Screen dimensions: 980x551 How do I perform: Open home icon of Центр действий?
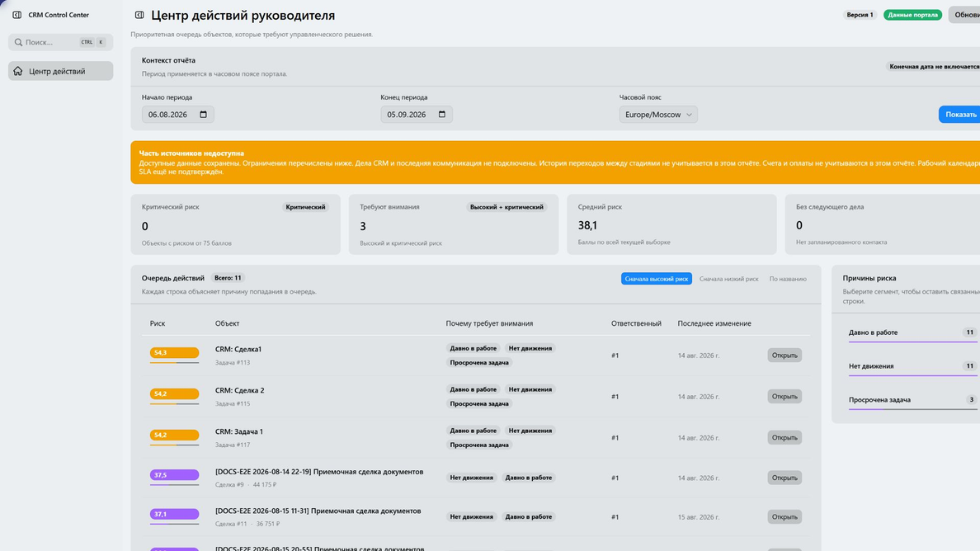18,71
